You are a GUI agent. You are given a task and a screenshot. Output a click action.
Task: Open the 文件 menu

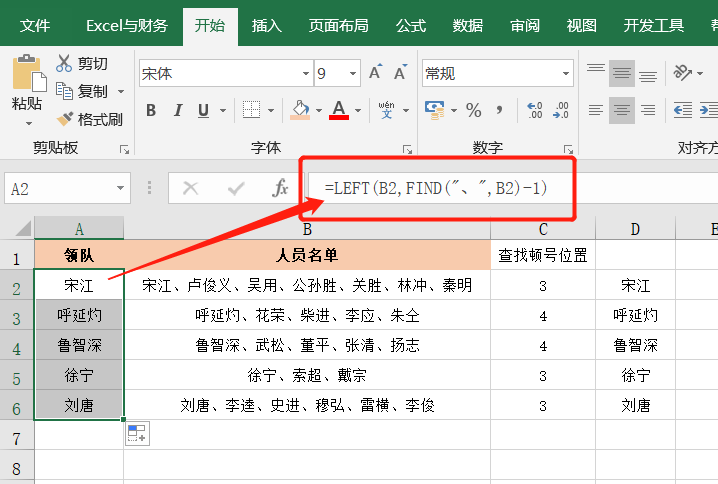(x=35, y=26)
